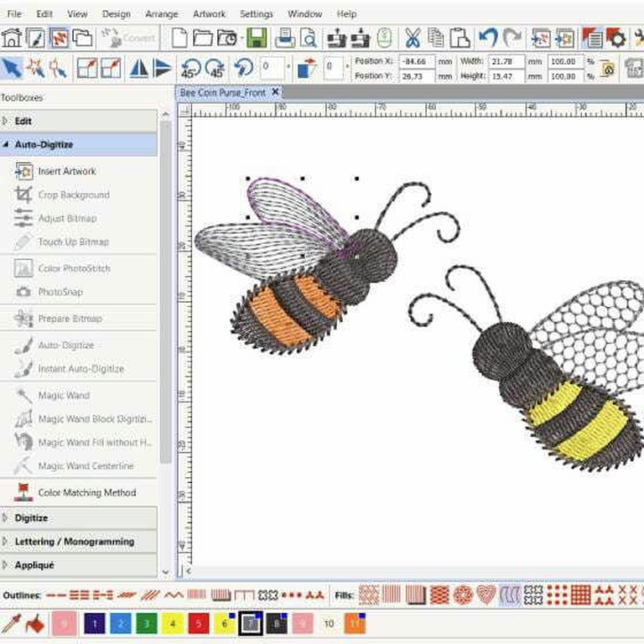Click the New blank design icon
Image resolution: width=644 pixels, height=644 pixels.
179,38
